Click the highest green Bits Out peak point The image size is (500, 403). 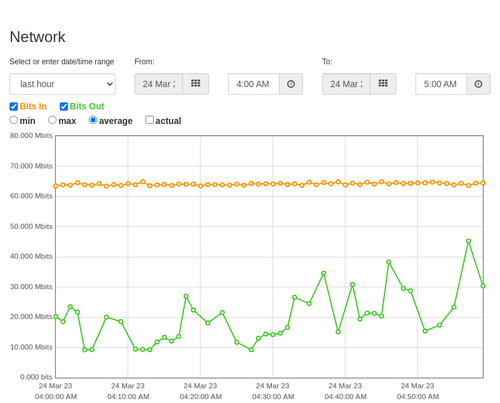(x=468, y=241)
